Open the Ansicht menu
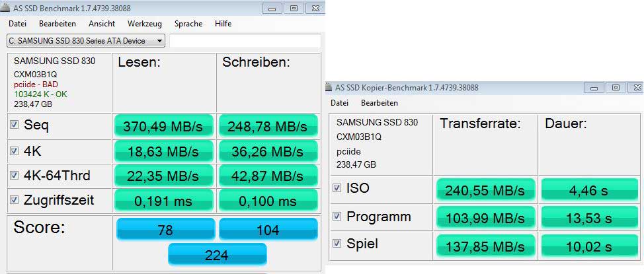Viewport: 644px width, 274px height. click(102, 24)
